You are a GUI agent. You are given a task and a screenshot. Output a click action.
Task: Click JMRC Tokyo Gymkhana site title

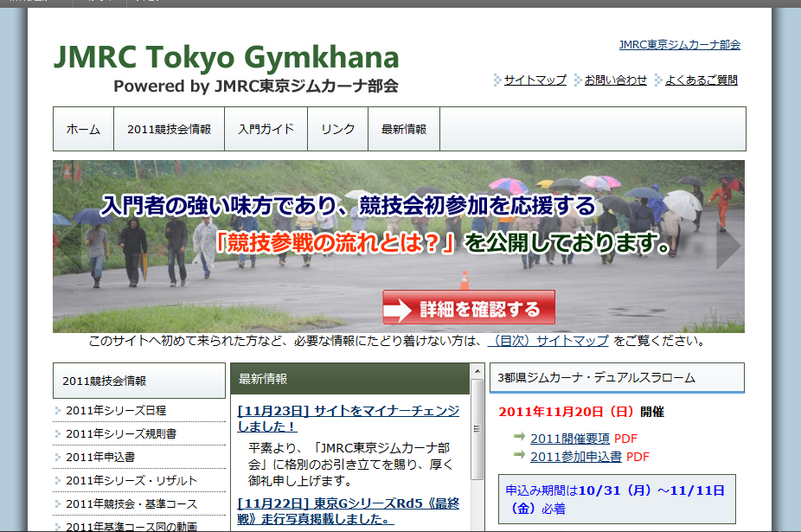tap(227, 56)
